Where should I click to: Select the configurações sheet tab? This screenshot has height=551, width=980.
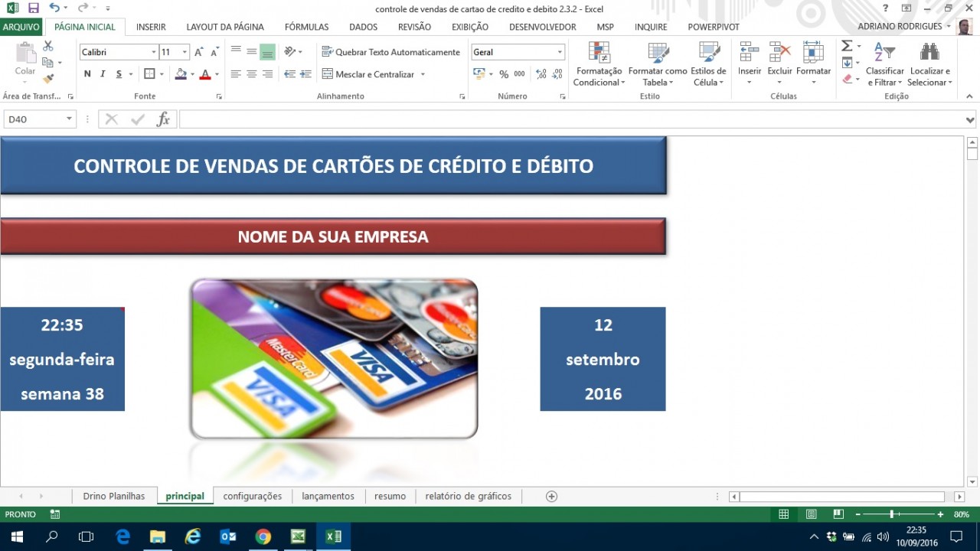(253, 496)
